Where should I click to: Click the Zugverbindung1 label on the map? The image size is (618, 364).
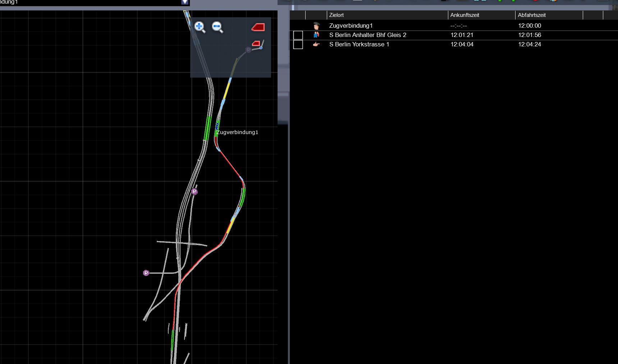pos(238,132)
